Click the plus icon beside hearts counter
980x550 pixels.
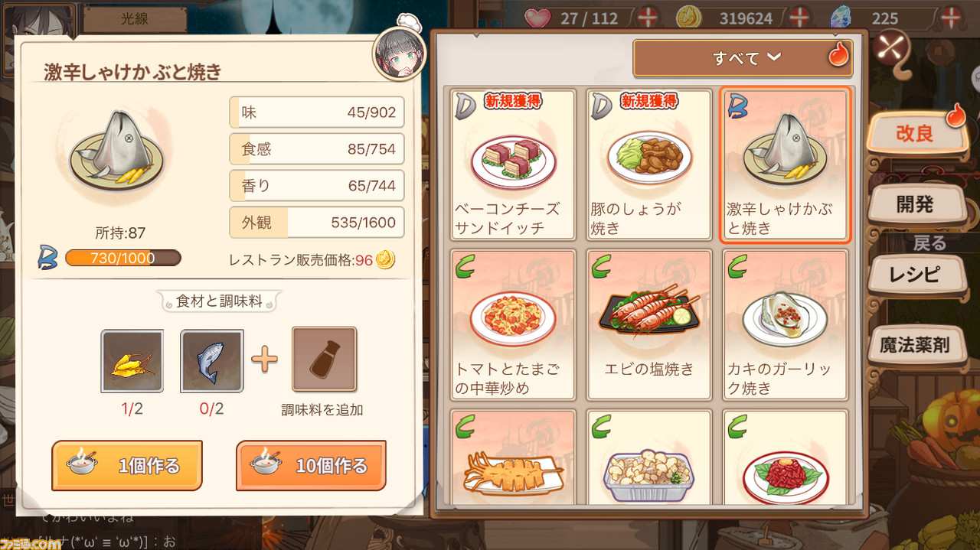point(648,17)
